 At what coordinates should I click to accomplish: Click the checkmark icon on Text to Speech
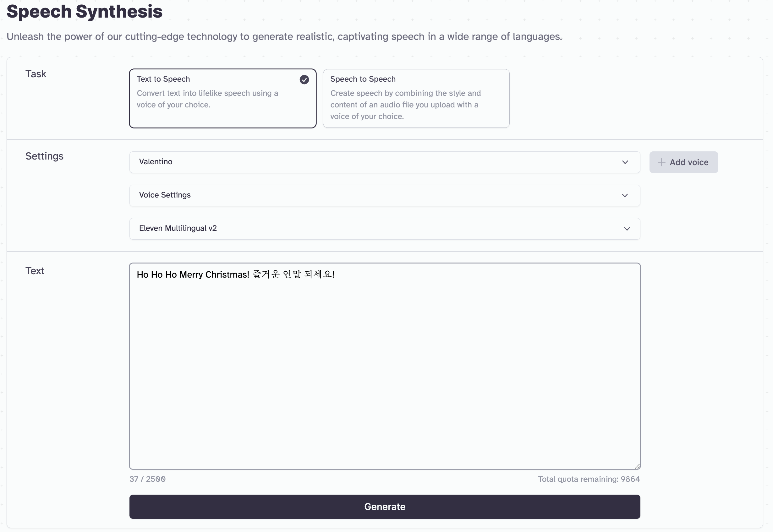coord(304,80)
